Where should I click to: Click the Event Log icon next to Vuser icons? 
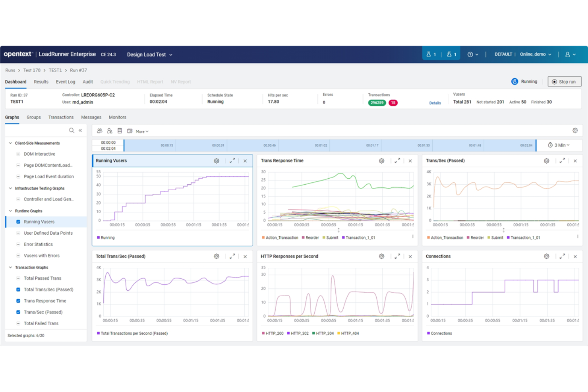coord(120,131)
